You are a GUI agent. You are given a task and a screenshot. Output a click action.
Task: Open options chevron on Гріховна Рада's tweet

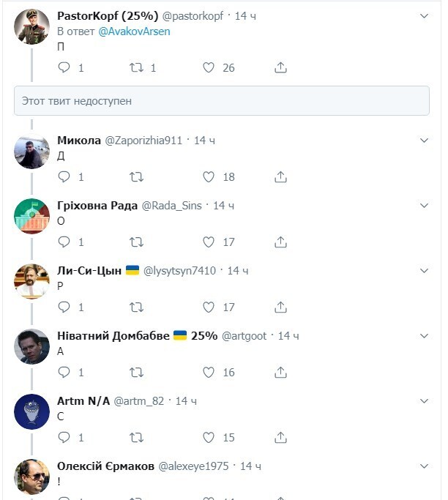(424, 205)
